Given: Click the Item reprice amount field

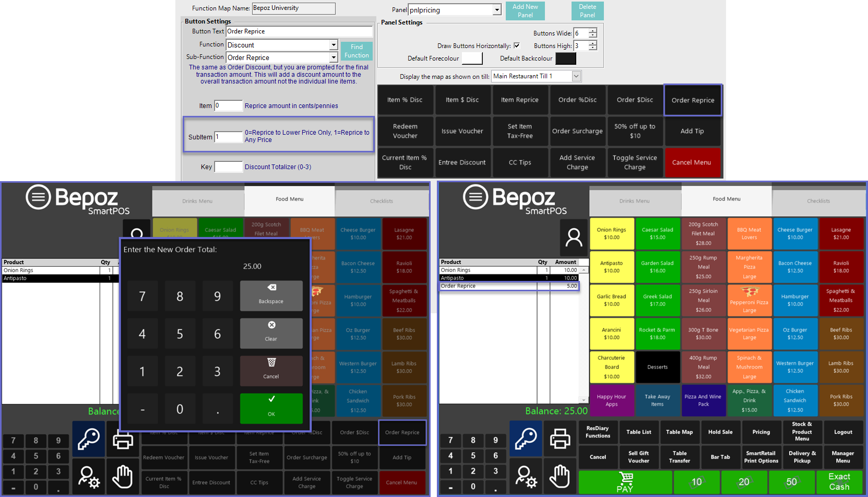Looking at the screenshot, I should [x=229, y=106].
